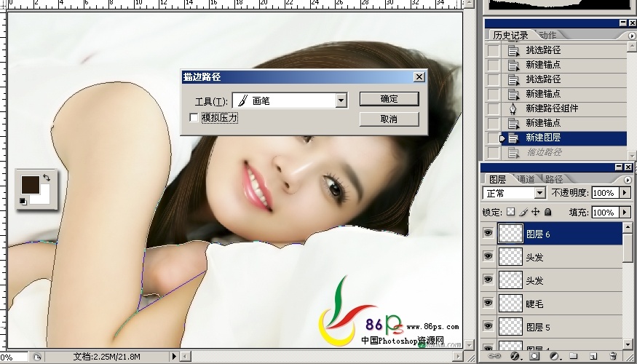
Task: Switch to the 动作 tab
Action: [547, 35]
